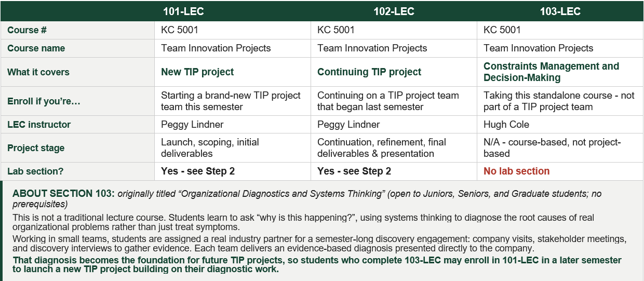Click 'New TIP project' text
The image size is (644, 281).
coord(197,72)
